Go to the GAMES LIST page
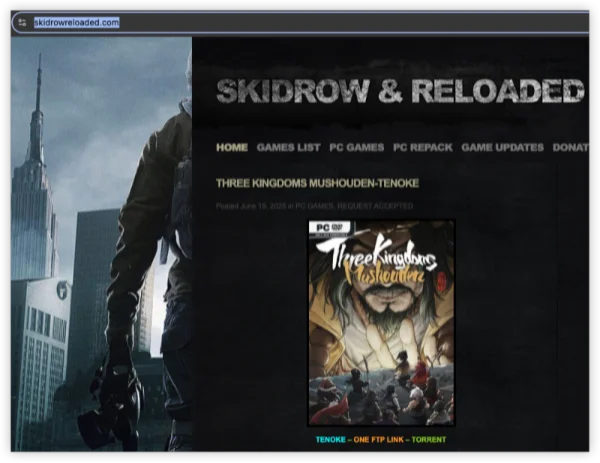This screenshot has width=600, height=463. click(288, 148)
